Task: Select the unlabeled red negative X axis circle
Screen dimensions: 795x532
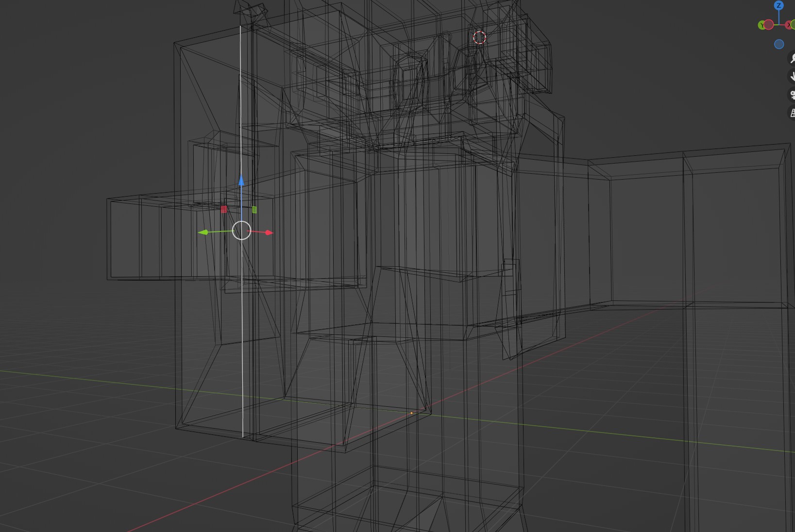Action: coord(769,24)
